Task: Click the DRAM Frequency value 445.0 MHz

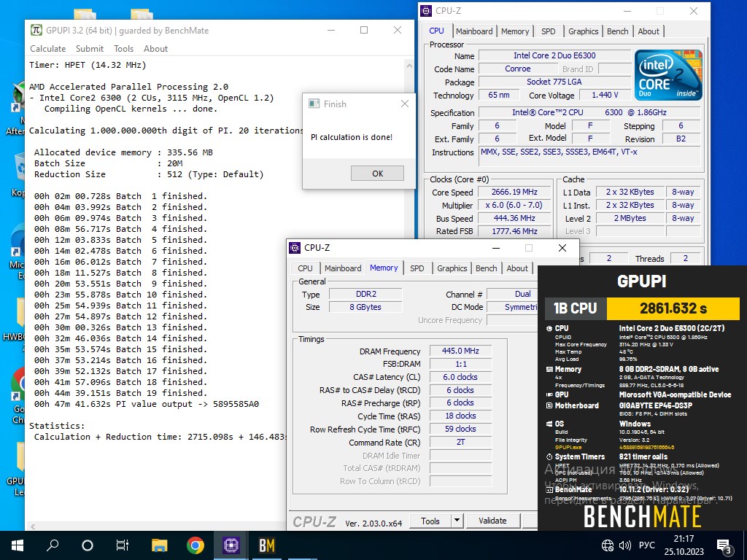Action: click(x=460, y=351)
